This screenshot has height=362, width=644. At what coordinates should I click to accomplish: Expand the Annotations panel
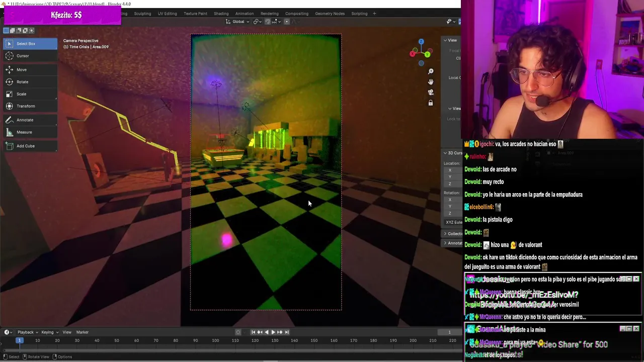[x=452, y=243]
